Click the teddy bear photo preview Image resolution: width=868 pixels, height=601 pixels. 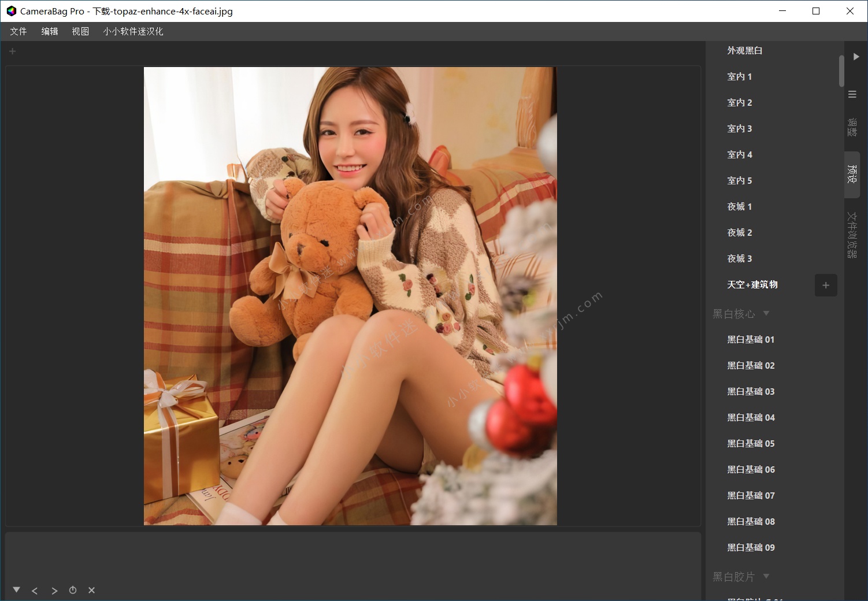point(350,296)
